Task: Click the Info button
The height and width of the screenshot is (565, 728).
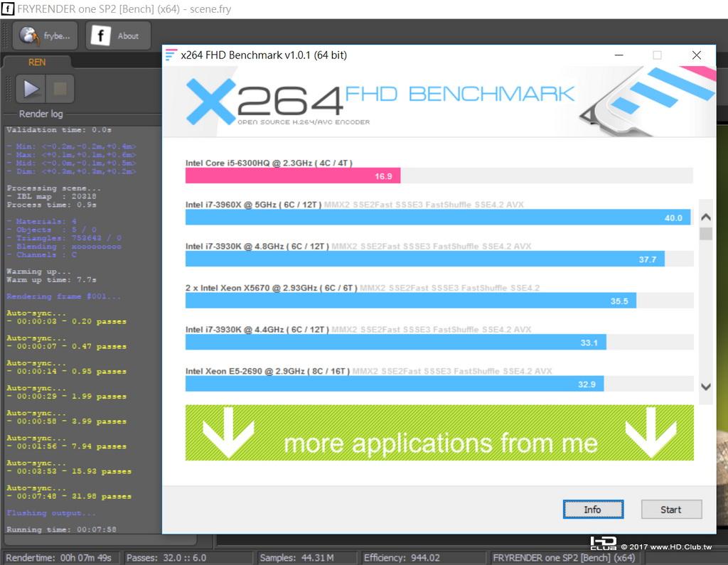Action: [x=593, y=510]
